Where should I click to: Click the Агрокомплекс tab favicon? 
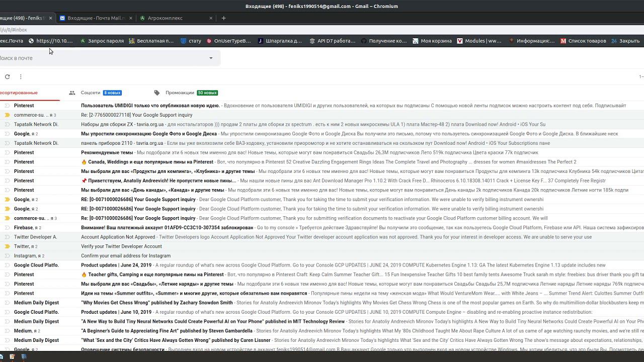(142, 18)
